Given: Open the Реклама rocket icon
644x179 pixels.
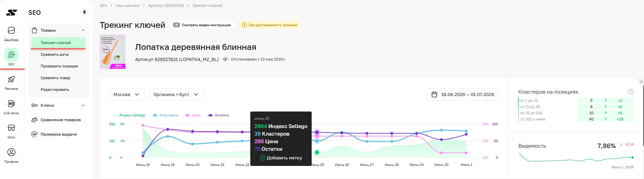Looking at the screenshot, I should 11,79.
